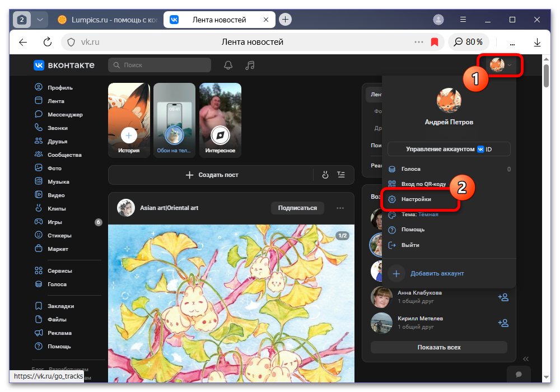560x392 pixels.
Task: Open Реклама in the sidebar
Action: 53,333
